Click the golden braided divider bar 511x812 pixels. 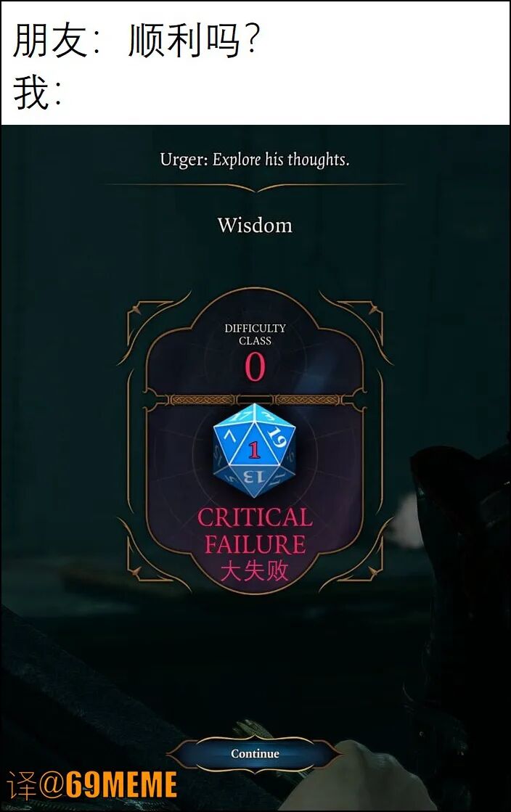pos(255,399)
